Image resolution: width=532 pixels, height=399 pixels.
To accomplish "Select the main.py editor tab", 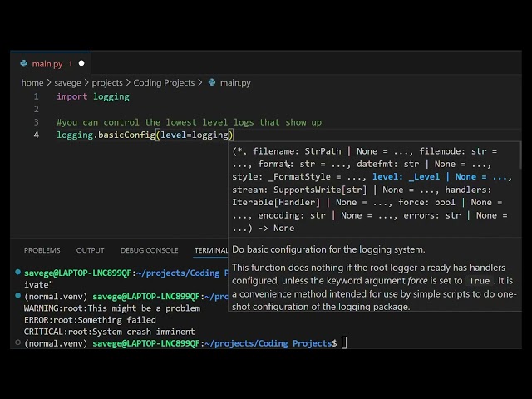I will 51,63.
